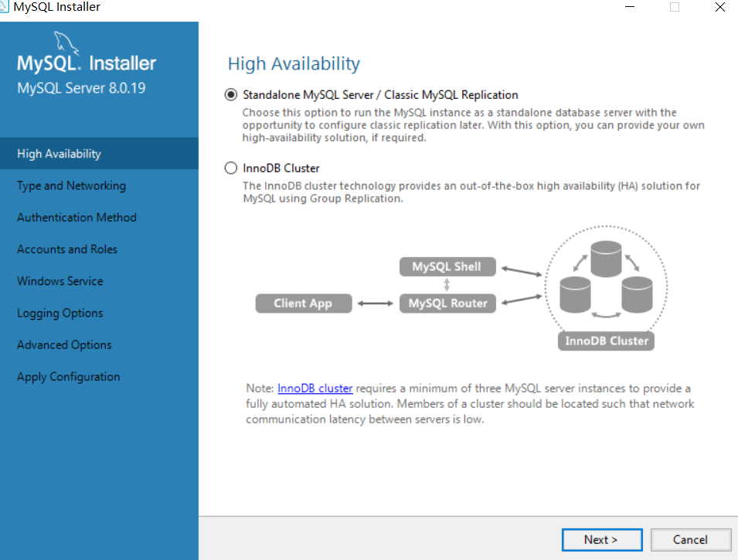Viewport: 738px width, 560px height.
Task: Click the Client App diagram box
Action: tap(304, 303)
